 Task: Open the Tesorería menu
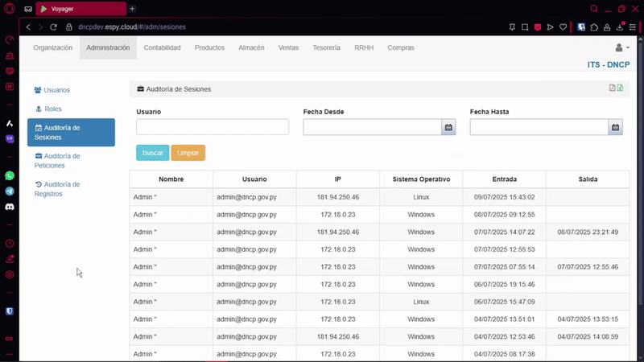click(326, 47)
